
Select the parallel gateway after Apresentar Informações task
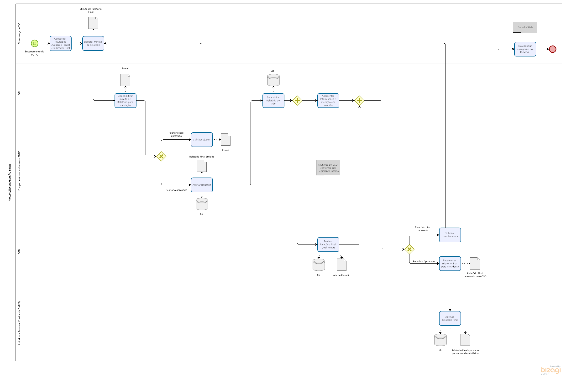click(359, 101)
